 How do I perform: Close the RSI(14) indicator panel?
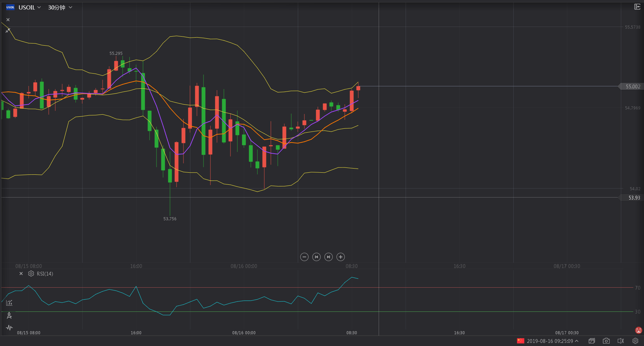click(21, 273)
